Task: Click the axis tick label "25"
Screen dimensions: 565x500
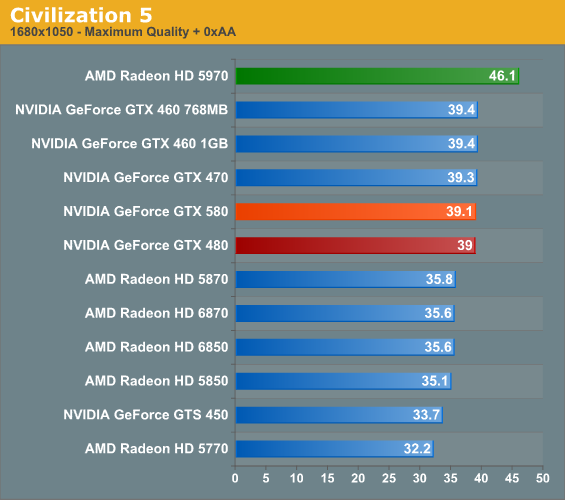Action: coord(389,478)
